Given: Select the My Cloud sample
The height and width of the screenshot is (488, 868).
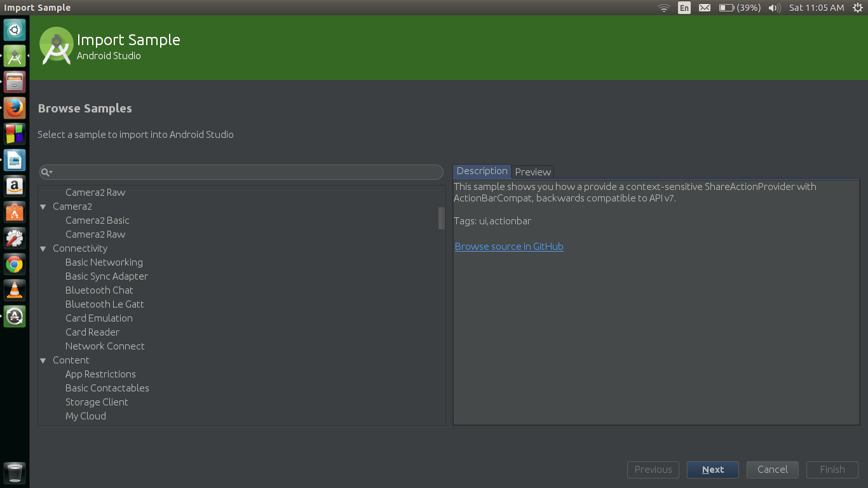Looking at the screenshot, I should pos(86,416).
